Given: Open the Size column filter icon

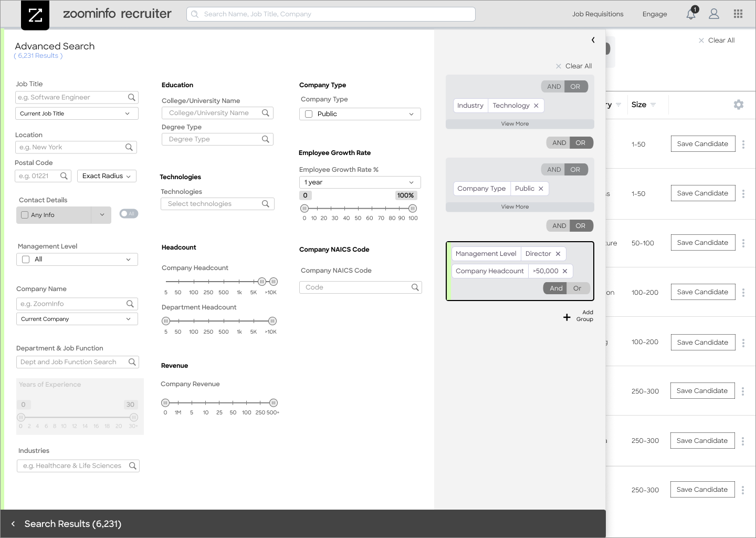Looking at the screenshot, I should 653,105.
